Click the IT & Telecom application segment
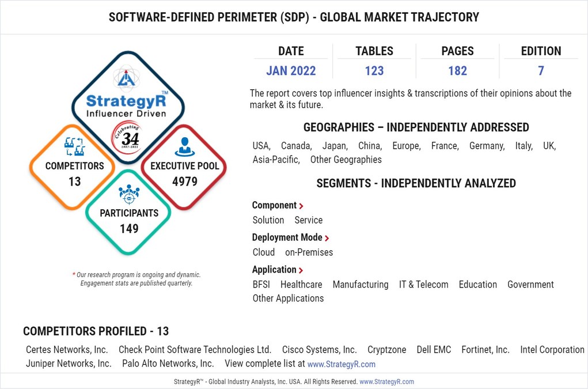Viewport: 588px width, 389px height. pyautogui.click(x=423, y=285)
